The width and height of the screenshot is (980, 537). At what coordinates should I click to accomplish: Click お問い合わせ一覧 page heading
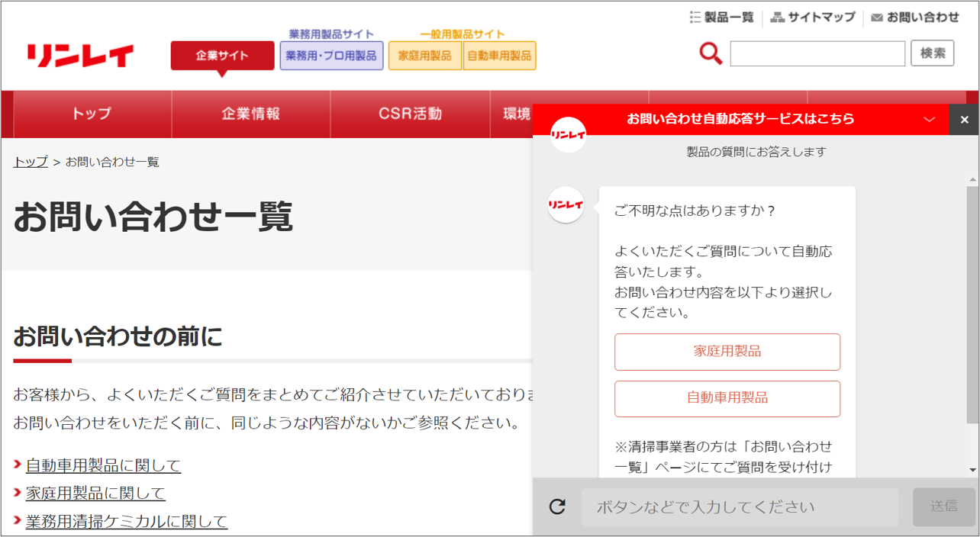pos(153,217)
